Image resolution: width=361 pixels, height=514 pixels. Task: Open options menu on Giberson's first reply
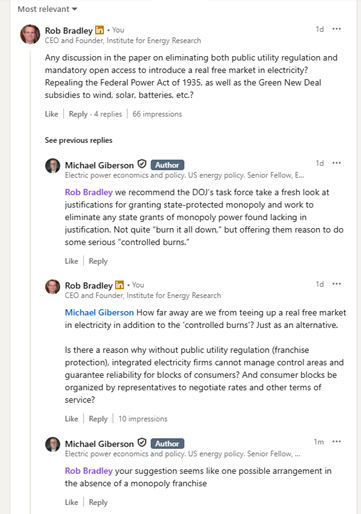337,163
